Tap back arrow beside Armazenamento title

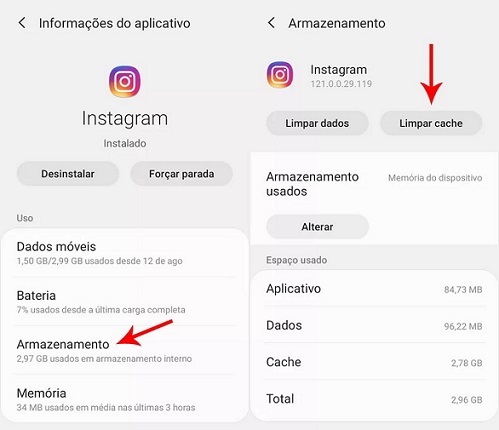tap(271, 23)
